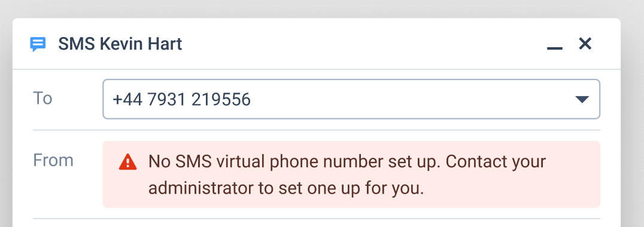The image size is (644, 227).
Task: Minimize the SMS Kevin Hart dialog
Action: (554, 48)
